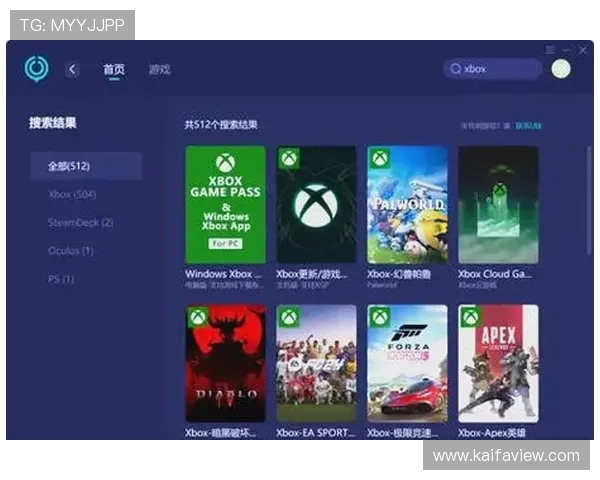
Task: Click the results list vertical scrollbar
Action: click(x=589, y=201)
